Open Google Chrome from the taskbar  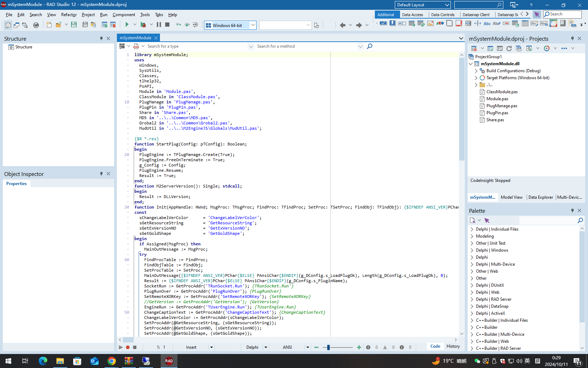[x=112, y=361]
